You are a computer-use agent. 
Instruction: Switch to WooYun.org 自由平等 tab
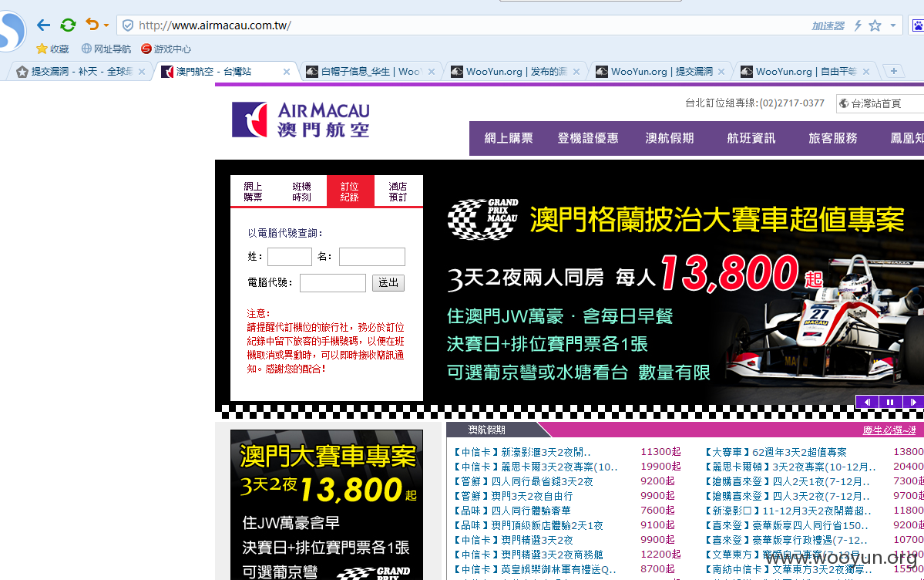[798, 72]
